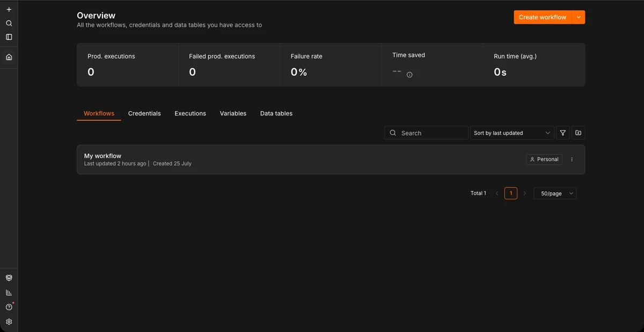Click the Time saved stat card label
The height and width of the screenshot is (332, 644).
408,55
